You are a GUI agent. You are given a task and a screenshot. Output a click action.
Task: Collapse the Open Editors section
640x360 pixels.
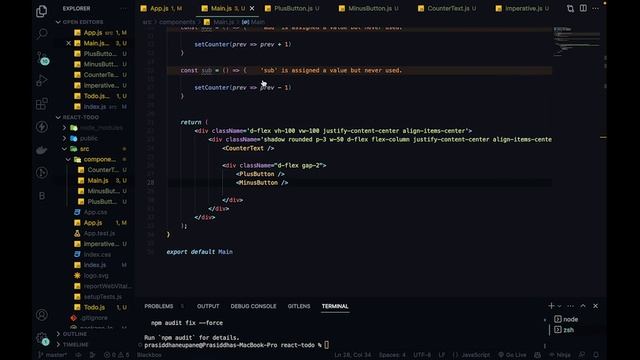pyautogui.click(x=58, y=22)
